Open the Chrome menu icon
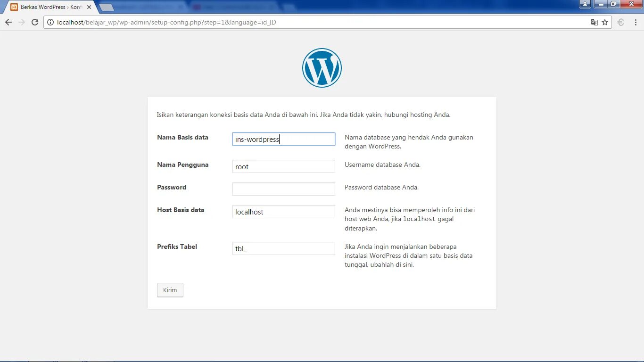This screenshot has width=644, height=362. point(635,22)
